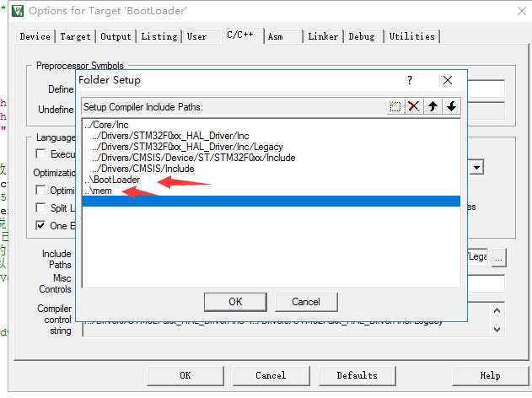Open Help from the Options window
The height and width of the screenshot is (398, 532).
(491, 375)
